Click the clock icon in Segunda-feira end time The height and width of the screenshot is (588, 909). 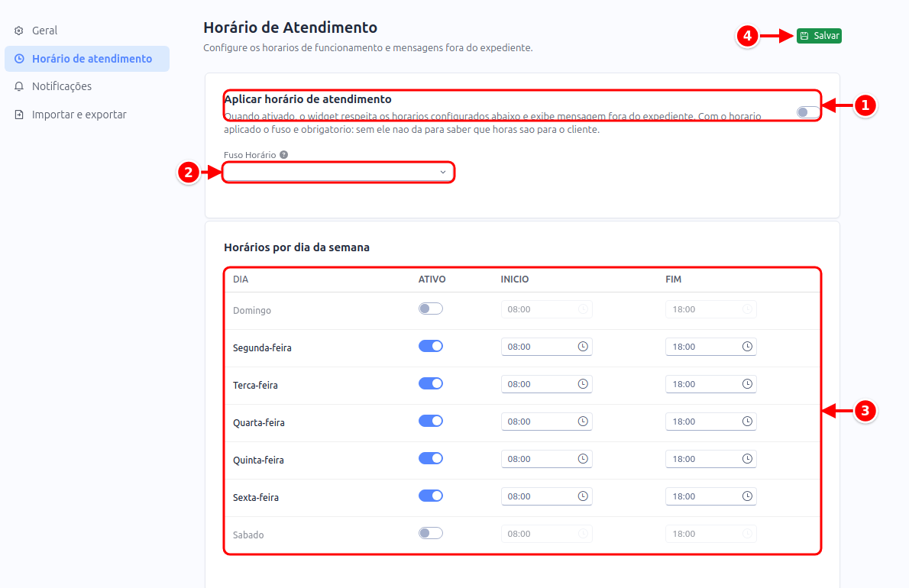[x=747, y=347]
